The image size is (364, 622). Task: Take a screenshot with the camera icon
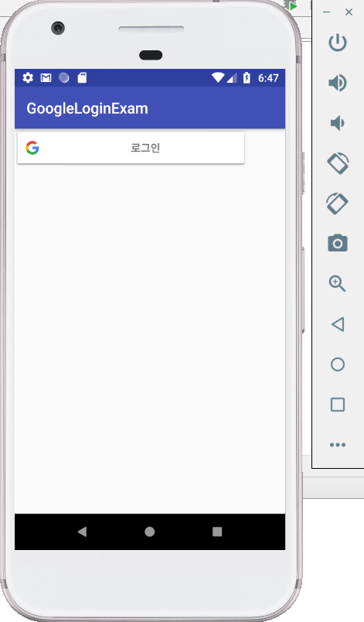(338, 243)
